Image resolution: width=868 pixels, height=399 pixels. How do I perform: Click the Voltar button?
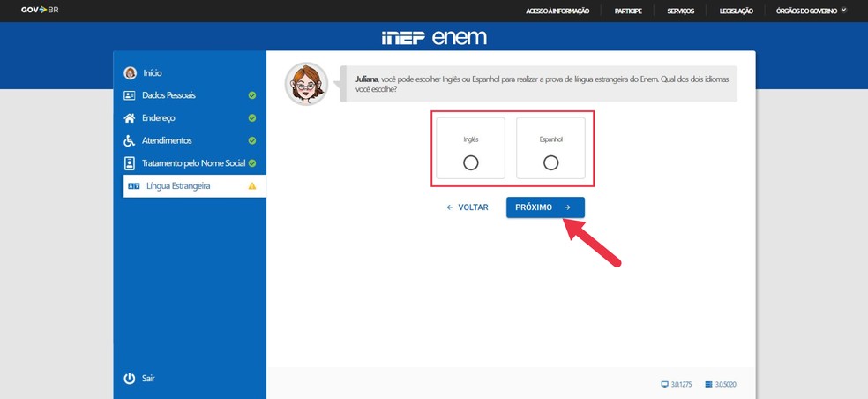(468, 207)
